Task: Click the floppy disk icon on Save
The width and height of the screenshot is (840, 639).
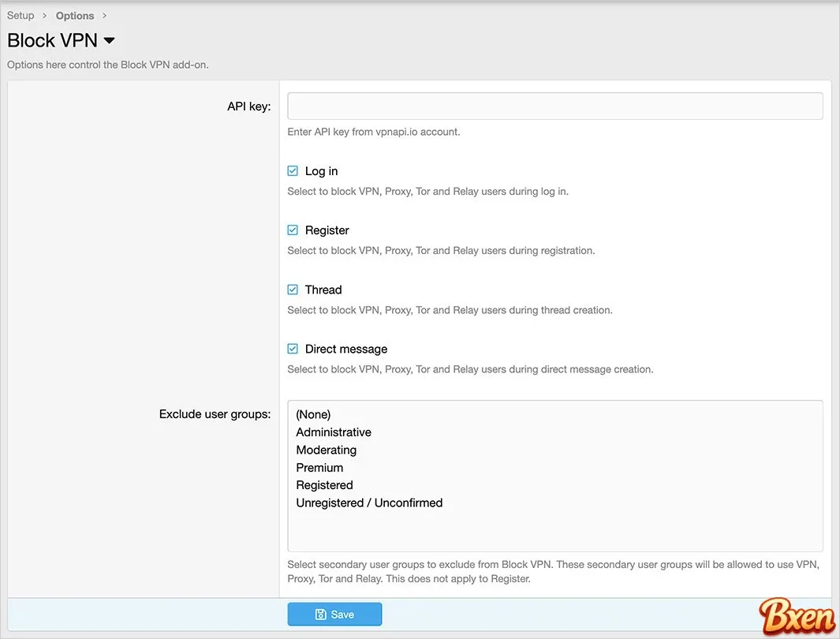Action: (320, 615)
